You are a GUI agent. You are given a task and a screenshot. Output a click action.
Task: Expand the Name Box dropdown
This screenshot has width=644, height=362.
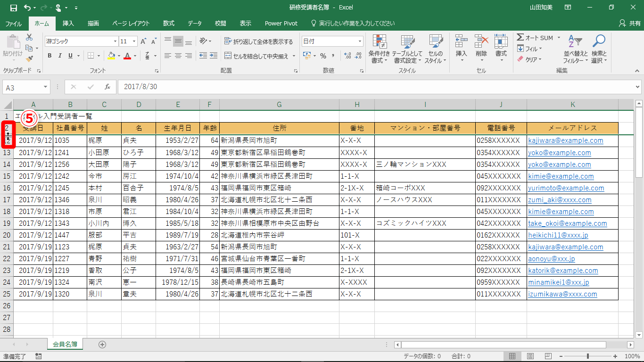click(46, 87)
